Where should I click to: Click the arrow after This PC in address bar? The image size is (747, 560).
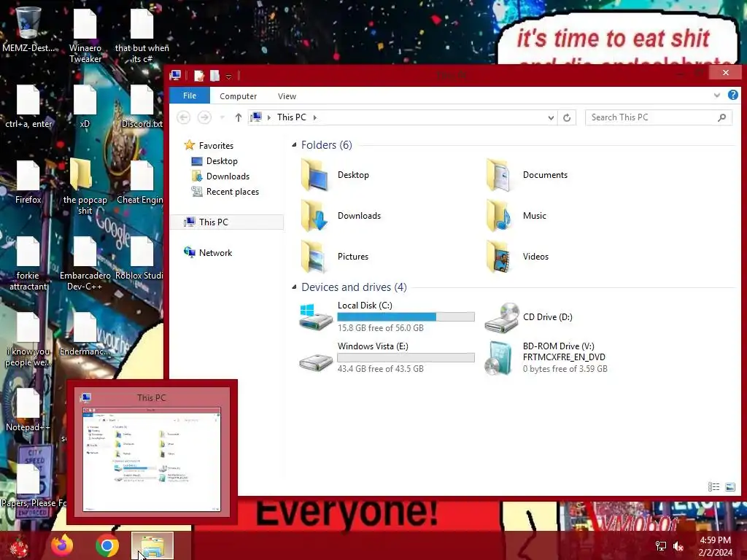[315, 117]
